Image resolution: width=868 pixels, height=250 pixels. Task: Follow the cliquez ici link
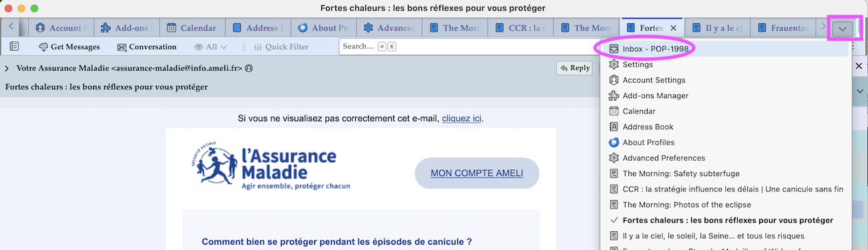(461, 119)
